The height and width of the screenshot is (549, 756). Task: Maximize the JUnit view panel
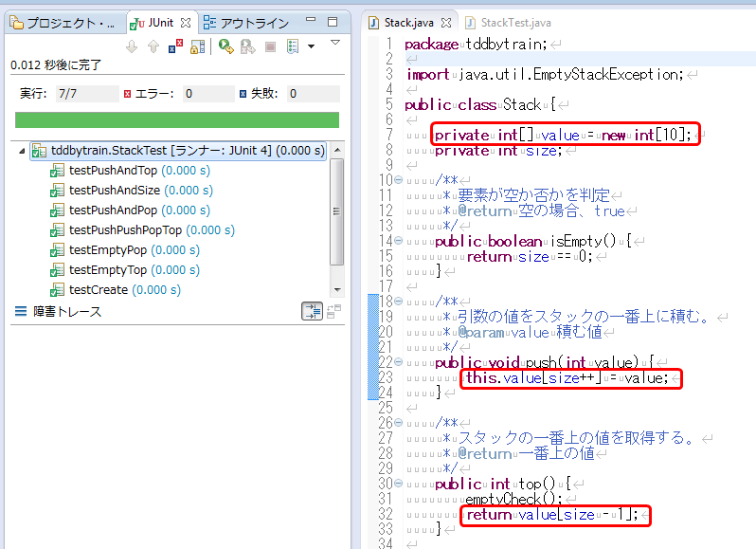[x=333, y=22]
